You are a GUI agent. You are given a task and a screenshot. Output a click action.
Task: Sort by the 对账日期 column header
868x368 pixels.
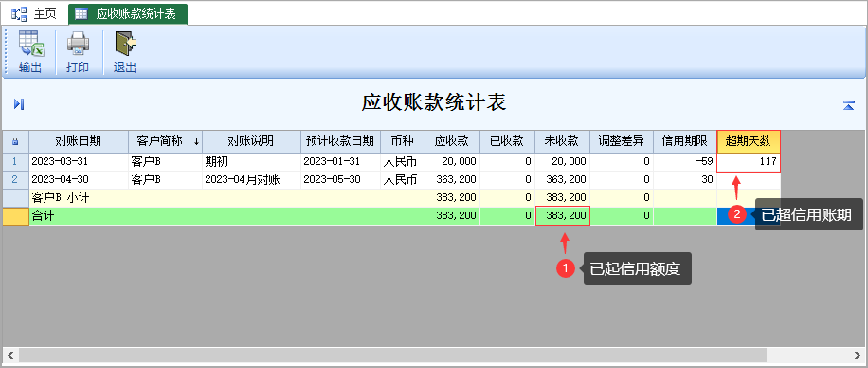[x=79, y=142]
